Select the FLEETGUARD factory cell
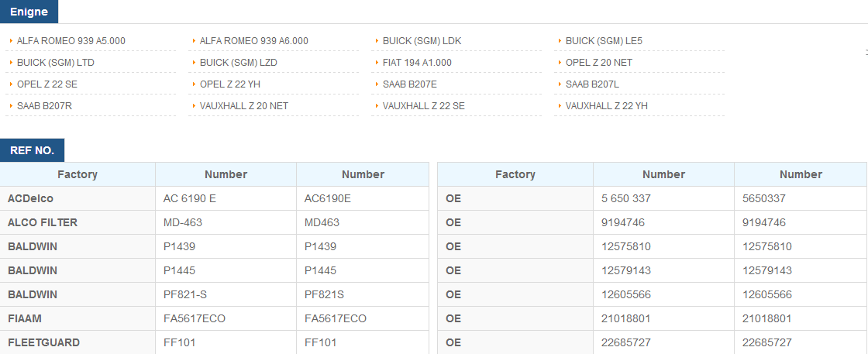 [x=77, y=342]
